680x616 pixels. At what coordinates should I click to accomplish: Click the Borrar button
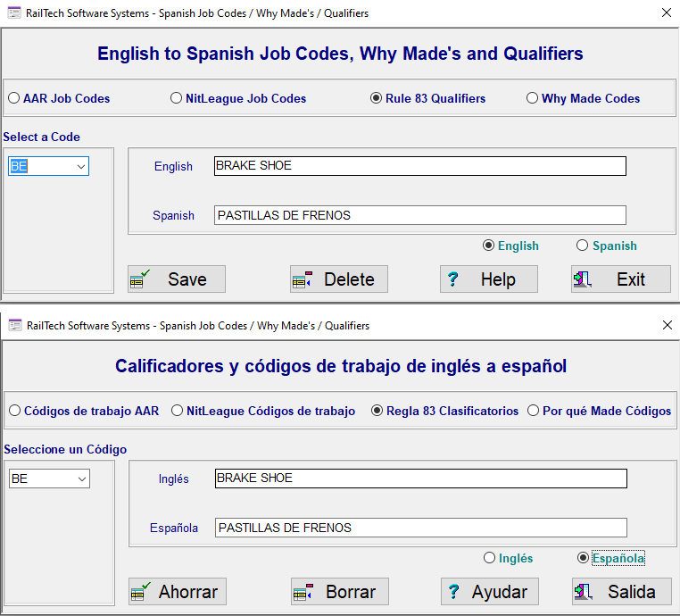[x=340, y=591]
